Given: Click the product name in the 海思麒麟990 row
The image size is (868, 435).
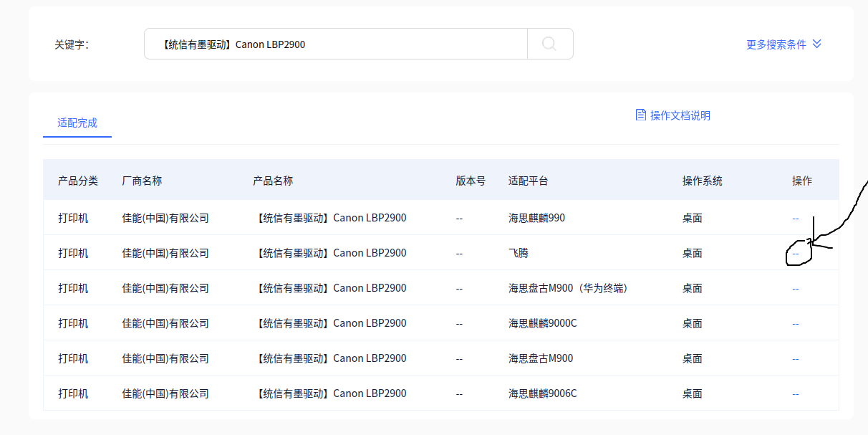Looking at the screenshot, I should click(x=329, y=217).
